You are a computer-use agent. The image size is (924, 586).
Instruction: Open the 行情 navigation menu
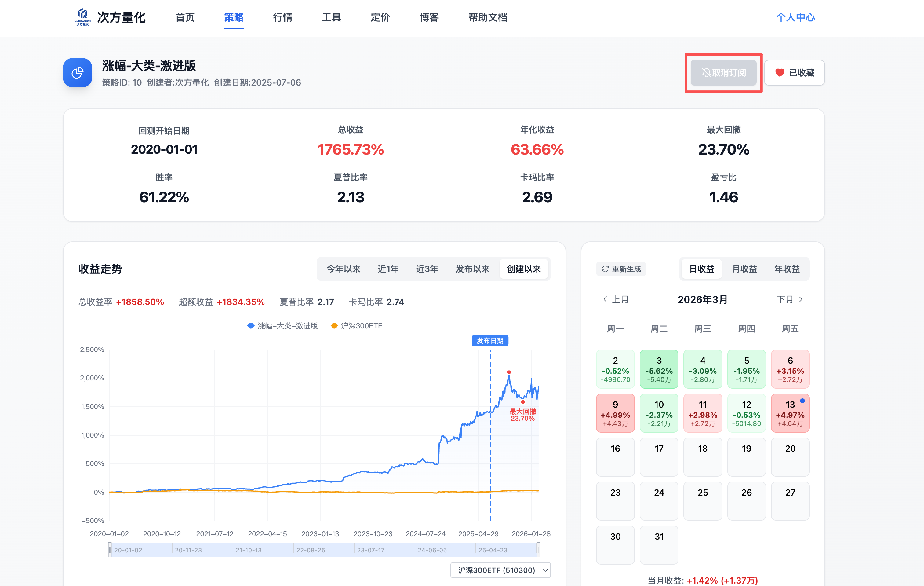click(x=282, y=17)
